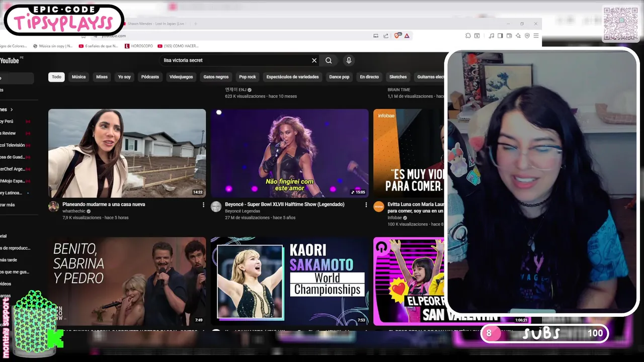Open 'Música sin copy' bookmark
This screenshot has height=362, width=644.
point(53,46)
